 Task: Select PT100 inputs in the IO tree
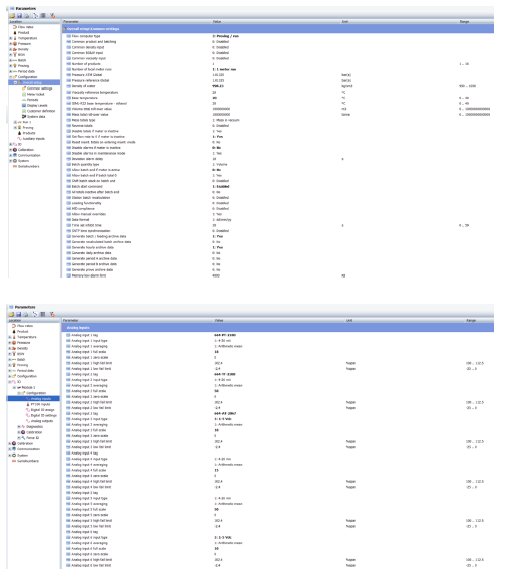point(40,404)
